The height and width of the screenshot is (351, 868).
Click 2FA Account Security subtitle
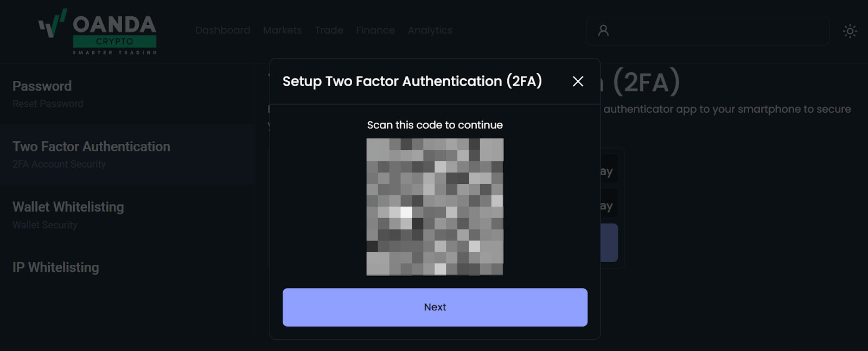59,164
